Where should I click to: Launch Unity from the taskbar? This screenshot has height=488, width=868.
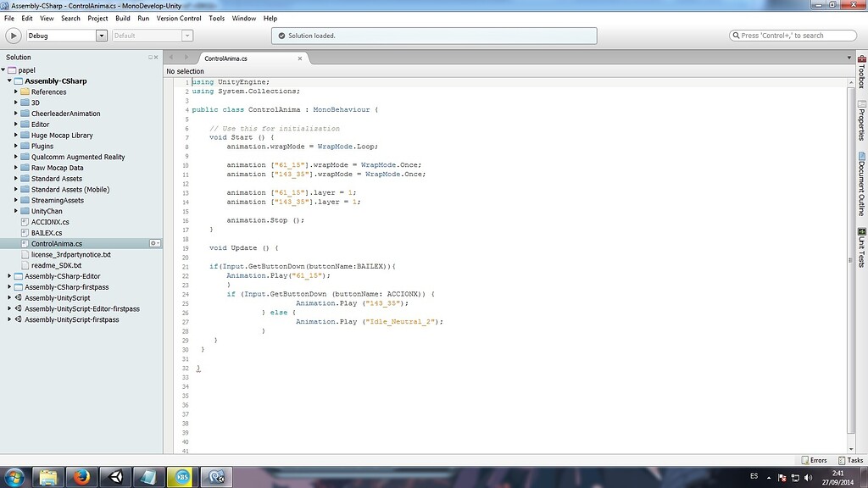(x=114, y=476)
